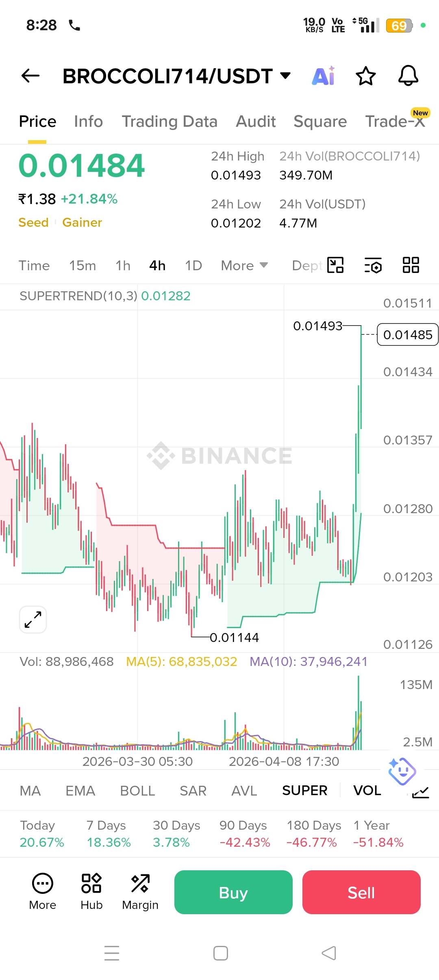Viewport: 439px width, 980px height.
Task: Select the 1h interval
Action: coord(123,266)
